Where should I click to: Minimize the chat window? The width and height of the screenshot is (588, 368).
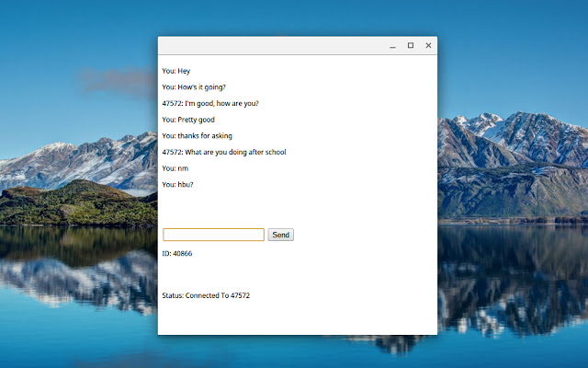coord(392,45)
